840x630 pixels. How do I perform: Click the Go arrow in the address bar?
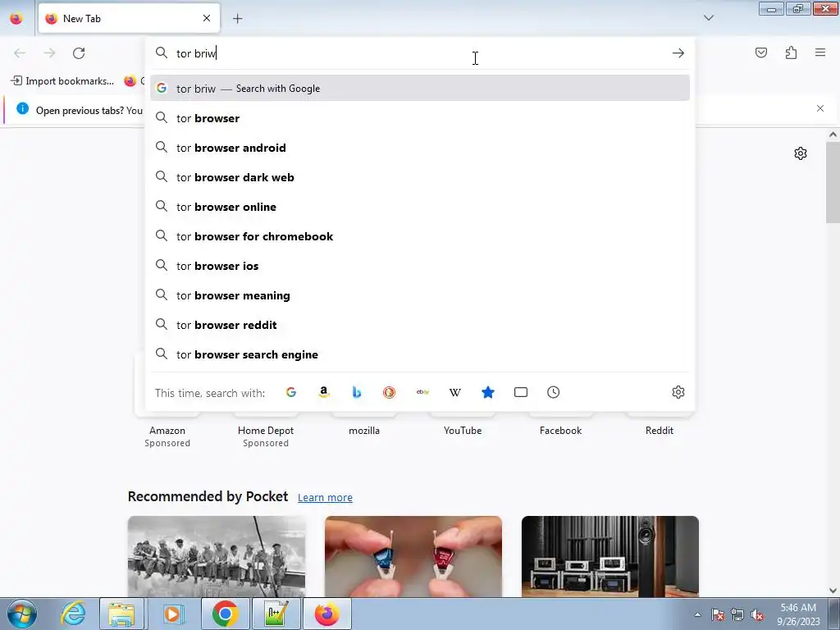(x=678, y=53)
